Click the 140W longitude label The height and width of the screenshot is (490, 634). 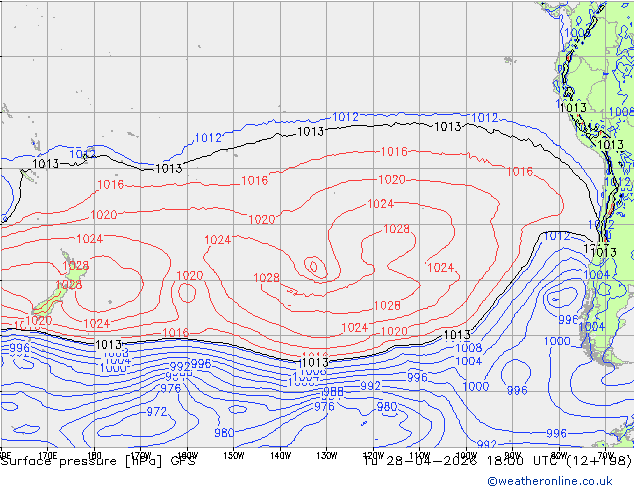(x=280, y=455)
